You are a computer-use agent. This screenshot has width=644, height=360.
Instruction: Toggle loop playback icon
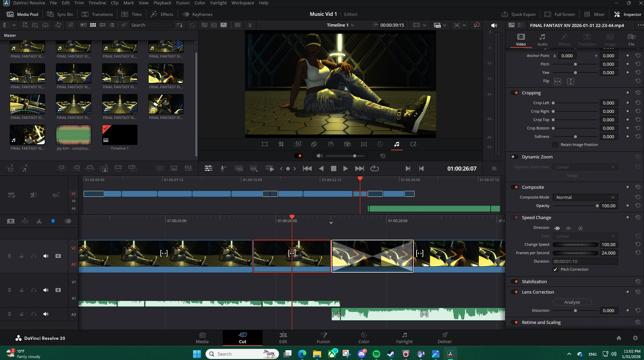374,169
